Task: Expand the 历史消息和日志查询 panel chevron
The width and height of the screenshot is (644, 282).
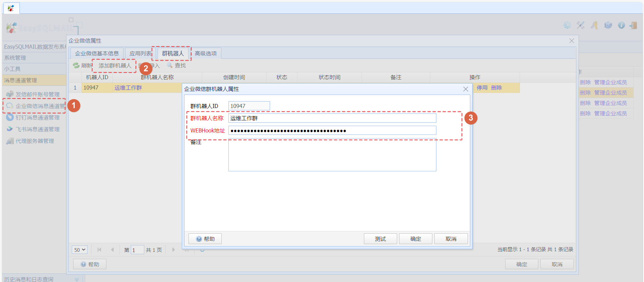Action: 77,279
